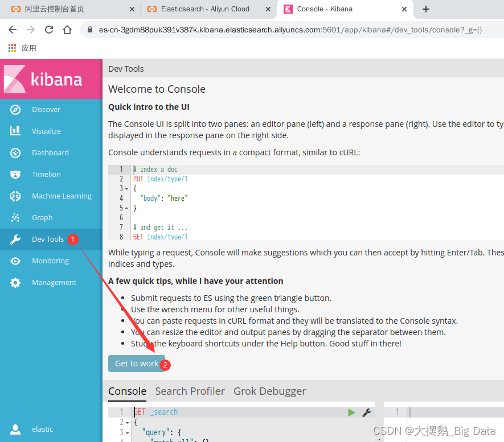This screenshot has height=442, width=504.
Task: Click the Management gear icon
Action: 15,283
